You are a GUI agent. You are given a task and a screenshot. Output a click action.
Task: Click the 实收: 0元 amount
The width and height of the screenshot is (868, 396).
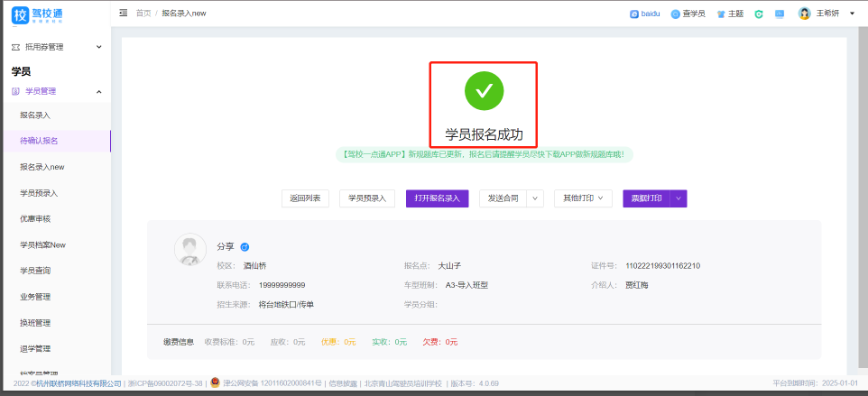click(x=389, y=342)
